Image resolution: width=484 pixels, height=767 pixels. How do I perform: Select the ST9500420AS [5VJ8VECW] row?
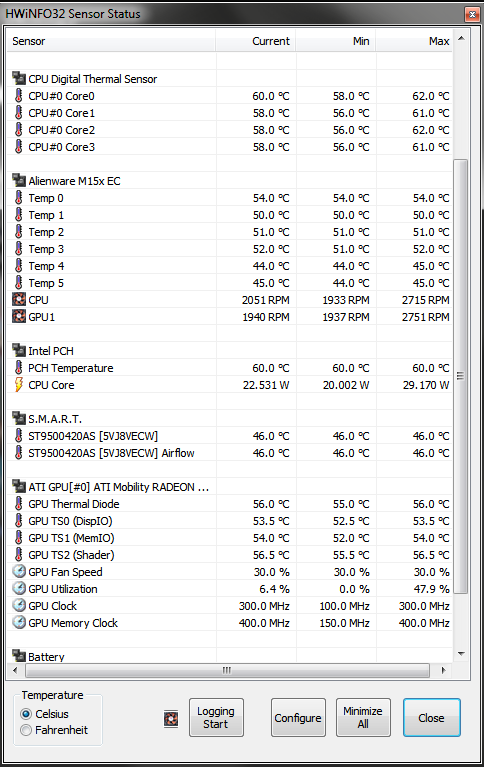(x=230, y=435)
